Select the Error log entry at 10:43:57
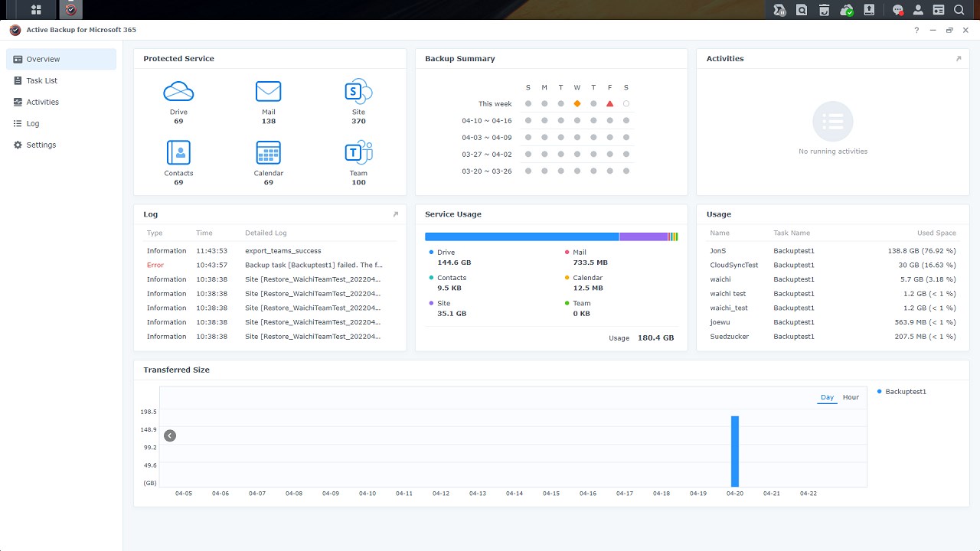The image size is (980, 551). [x=269, y=265]
